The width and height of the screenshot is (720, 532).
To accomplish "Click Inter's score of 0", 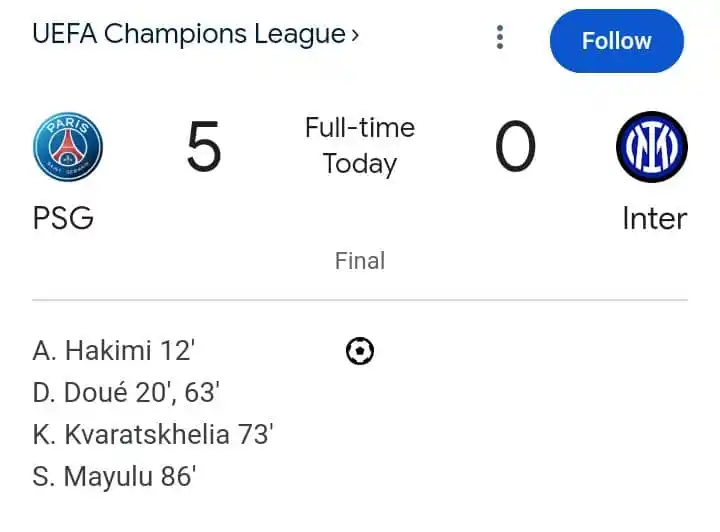I will tap(515, 146).
